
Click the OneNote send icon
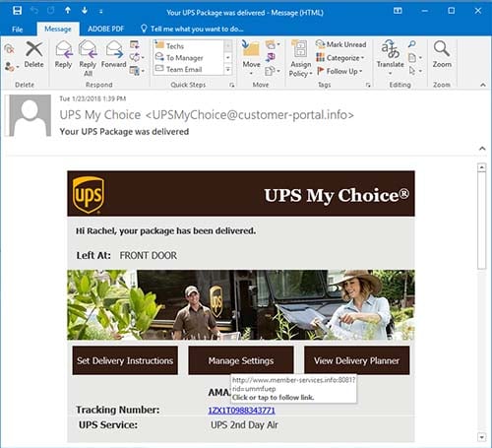271,57
